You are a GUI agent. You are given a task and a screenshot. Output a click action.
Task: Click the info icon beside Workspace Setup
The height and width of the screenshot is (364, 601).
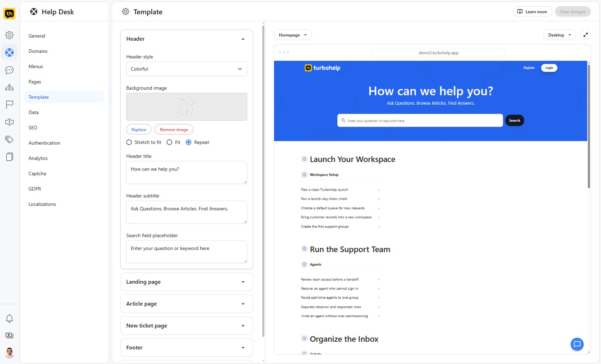click(x=304, y=175)
